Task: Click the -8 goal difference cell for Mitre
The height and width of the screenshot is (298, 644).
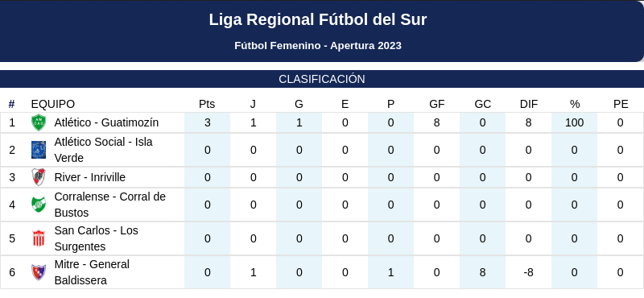Action: tap(528, 272)
